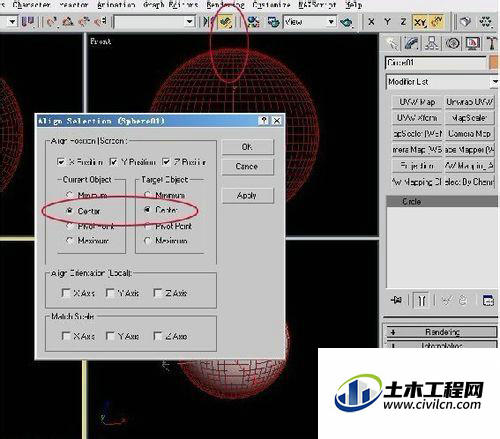
Task: Expand the Interpolation rollout
Action: click(441, 345)
